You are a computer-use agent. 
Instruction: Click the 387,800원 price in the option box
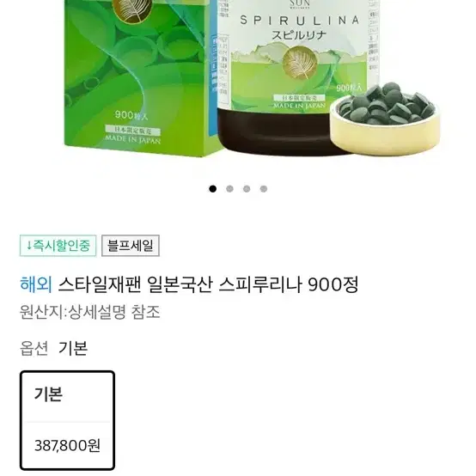[67, 446]
